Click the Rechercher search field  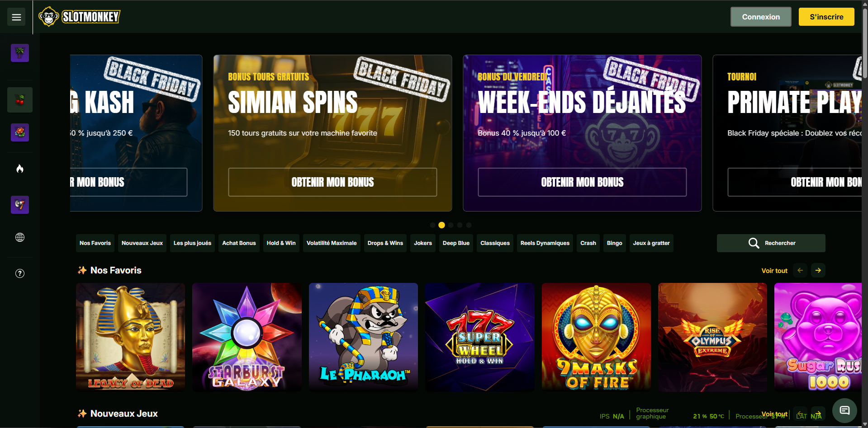point(771,243)
